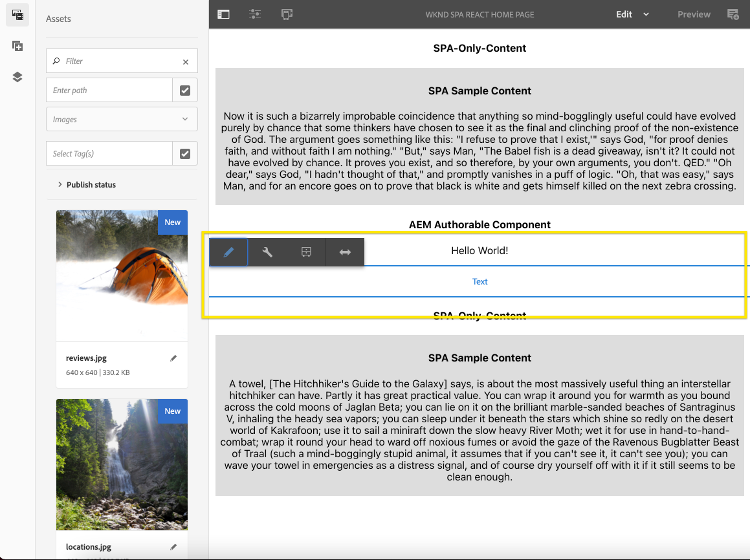Click the Edit mode button

coord(624,14)
